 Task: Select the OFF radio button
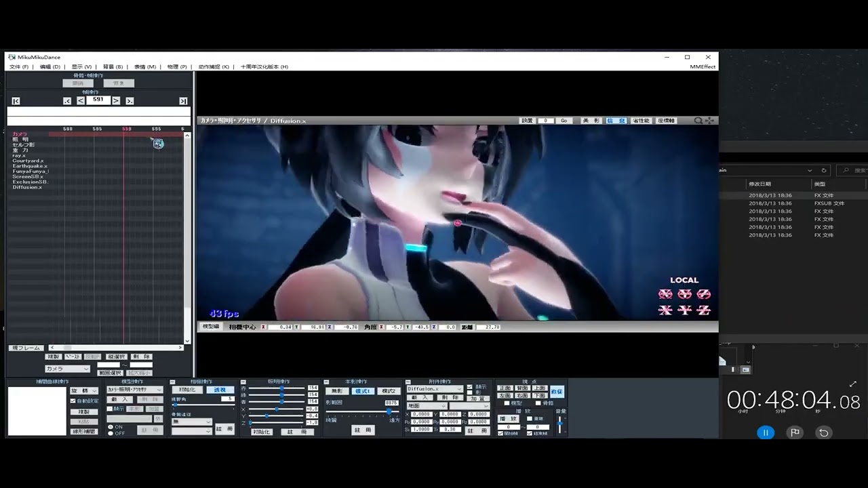(111, 433)
